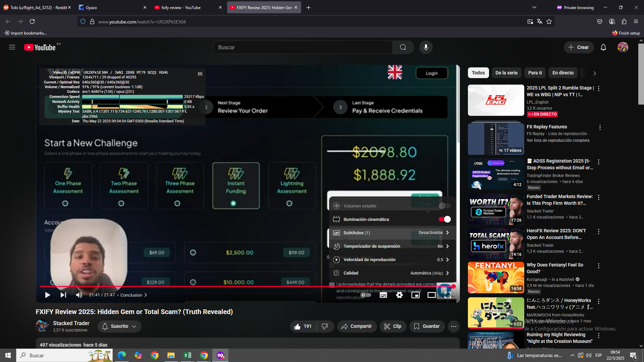This screenshot has height=362, width=644.
Task: Enter full screen mode
Action: (x=448, y=295)
